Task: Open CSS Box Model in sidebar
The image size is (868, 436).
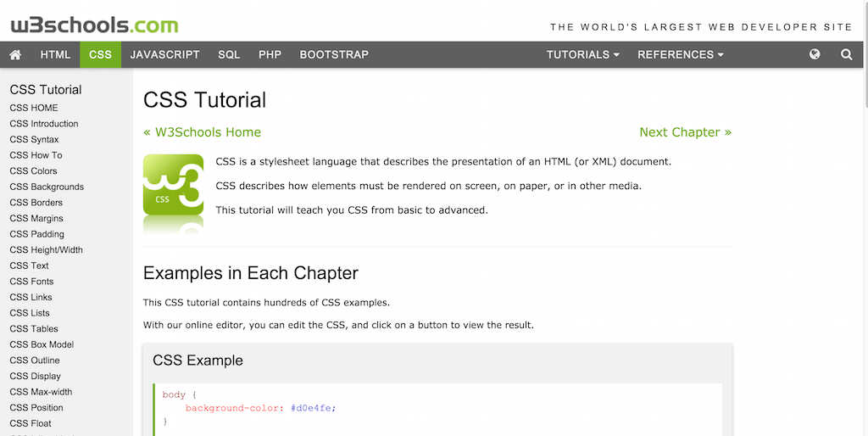Action: (x=42, y=344)
